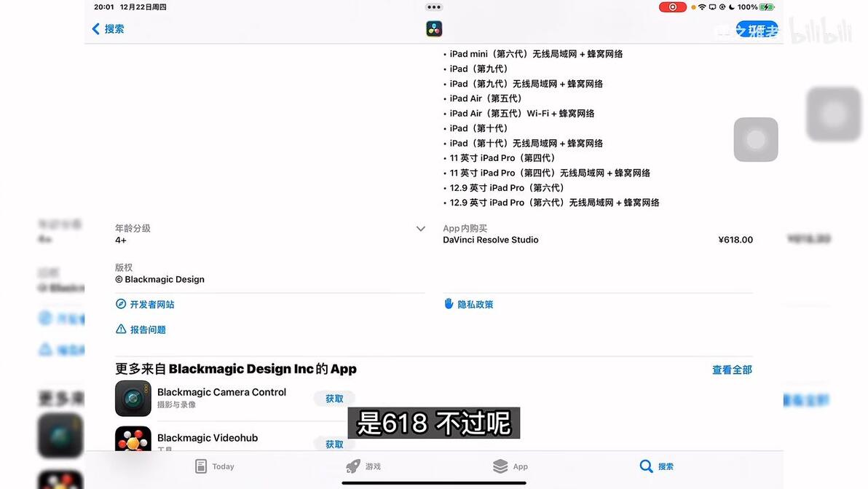
Task: Open the three-dot multitasking menu
Action: 434,7
